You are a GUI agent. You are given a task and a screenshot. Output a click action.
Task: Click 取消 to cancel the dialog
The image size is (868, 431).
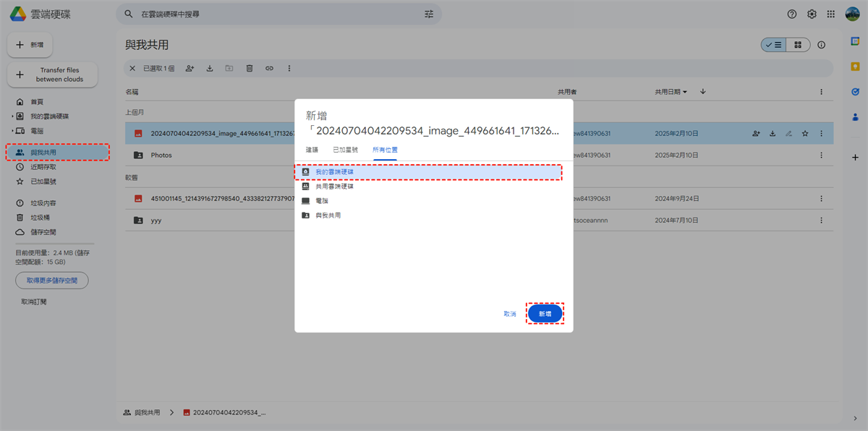pos(510,314)
